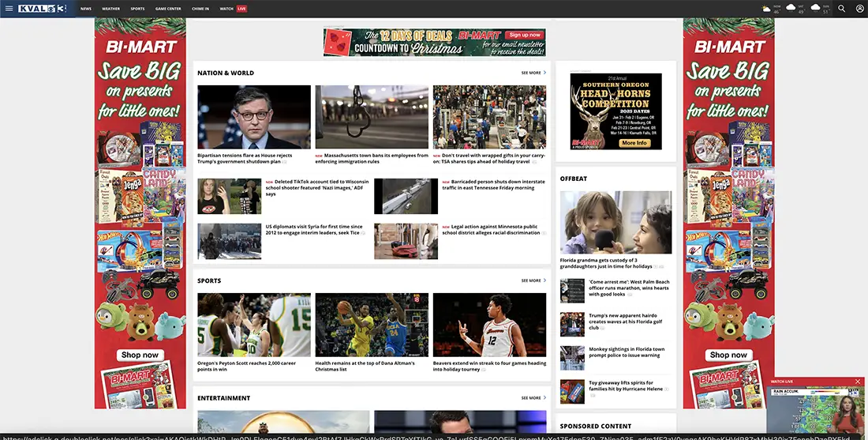This screenshot has height=440, width=868.
Task: Open the Weather menu
Action: [x=110, y=9]
